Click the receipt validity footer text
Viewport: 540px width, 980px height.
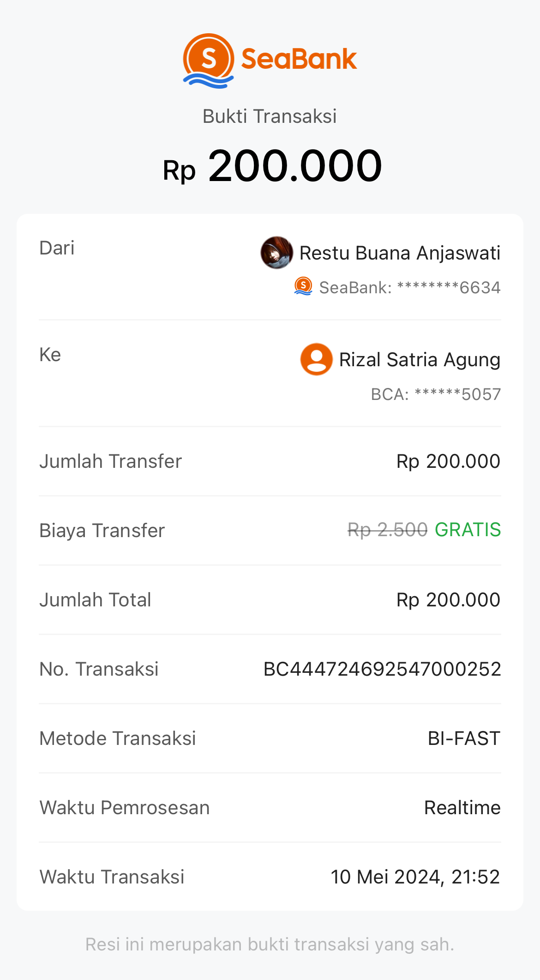(270, 944)
